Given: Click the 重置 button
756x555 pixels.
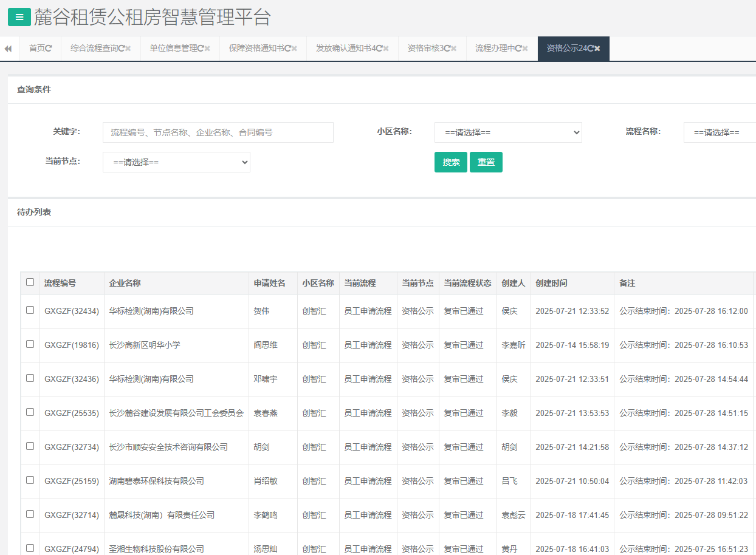Looking at the screenshot, I should tap(486, 162).
